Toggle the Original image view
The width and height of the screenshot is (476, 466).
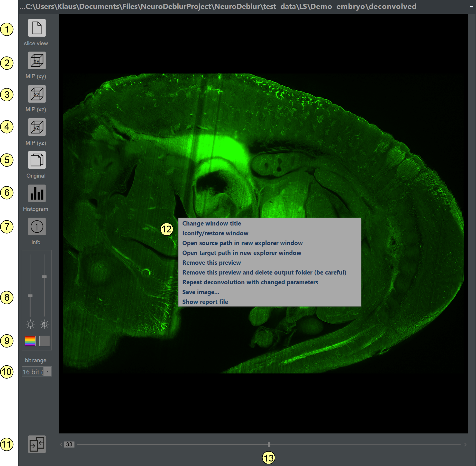(x=37, y=160)
